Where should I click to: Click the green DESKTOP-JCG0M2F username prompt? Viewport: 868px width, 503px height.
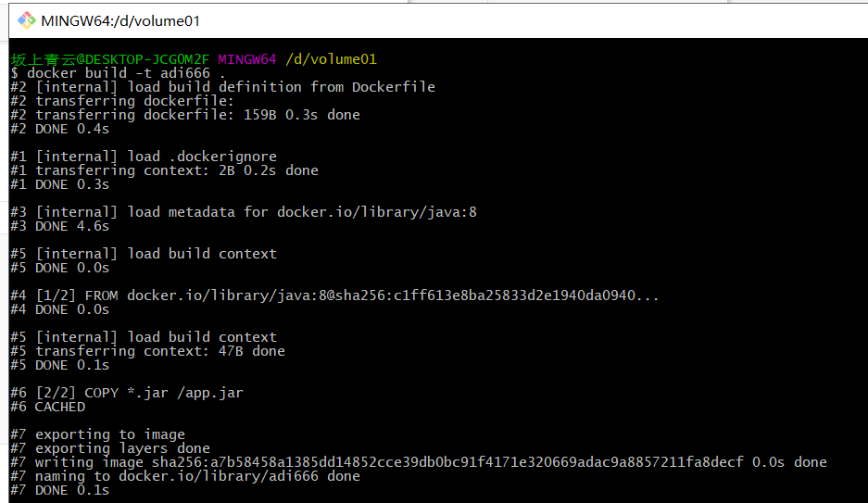[110, 59]
